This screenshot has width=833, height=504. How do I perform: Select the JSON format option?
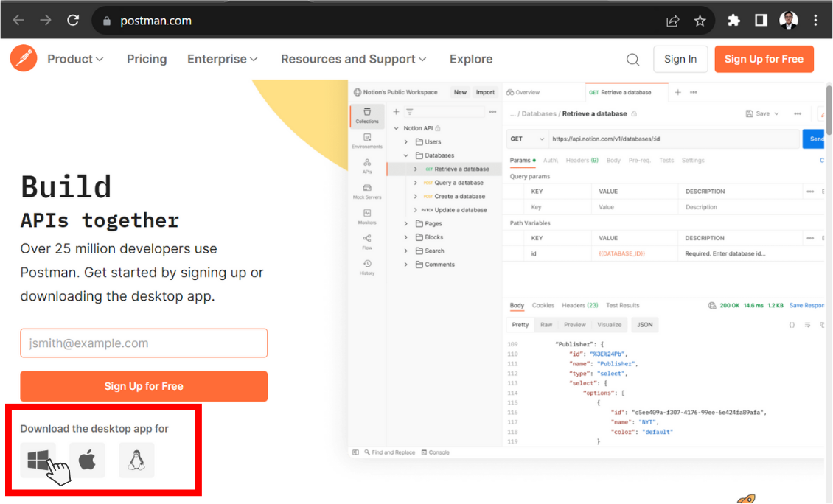pos(644,324)
